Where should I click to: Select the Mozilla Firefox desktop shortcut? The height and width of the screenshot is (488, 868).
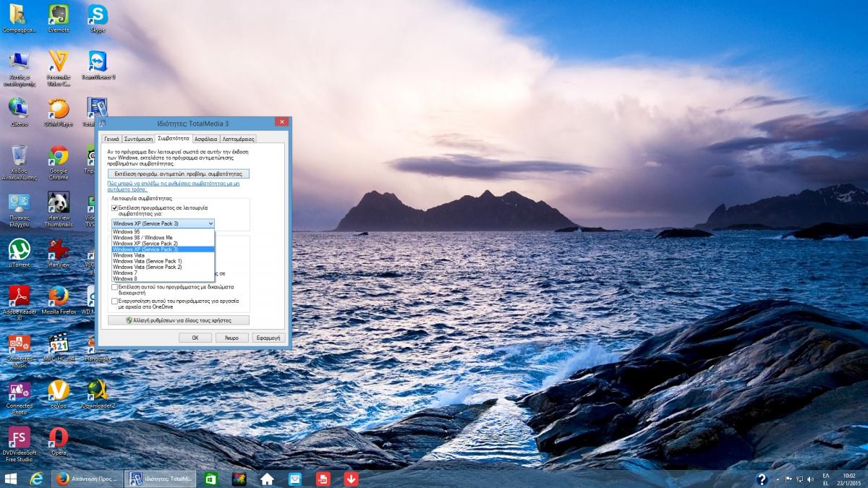(x=58, y=299)
